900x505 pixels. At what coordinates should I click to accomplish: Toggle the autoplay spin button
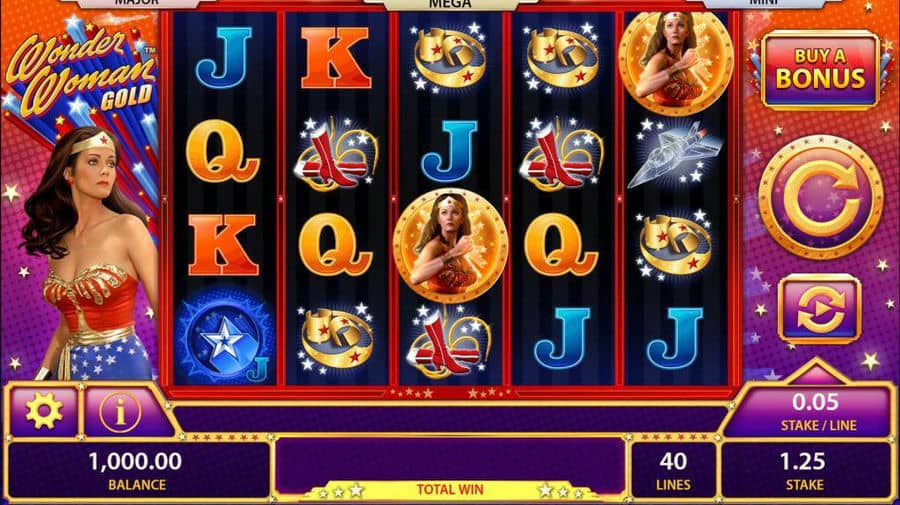(x=820, y=309)
